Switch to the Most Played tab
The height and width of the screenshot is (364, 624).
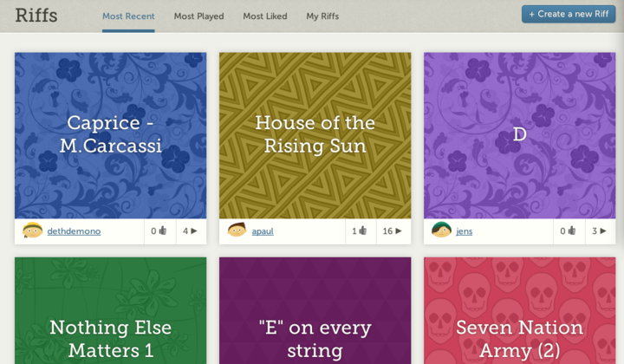pos(198,16)
